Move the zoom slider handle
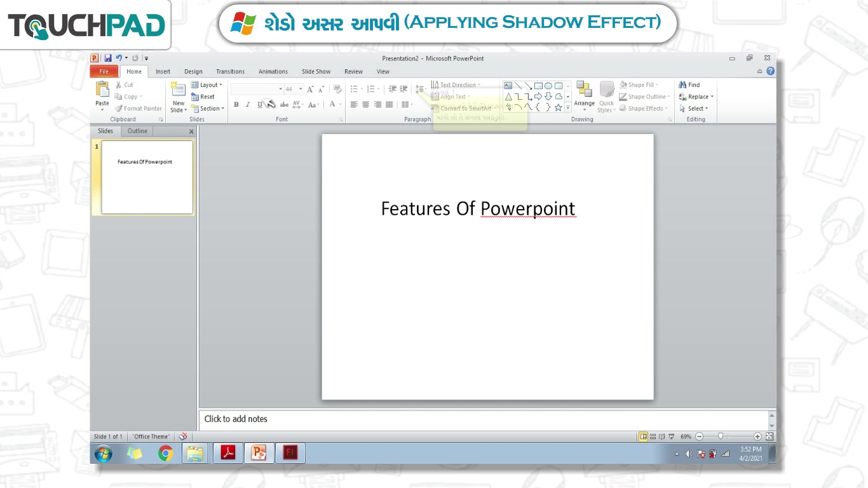Viewport: 868px width, 488px height. click(x=721, y=437)
